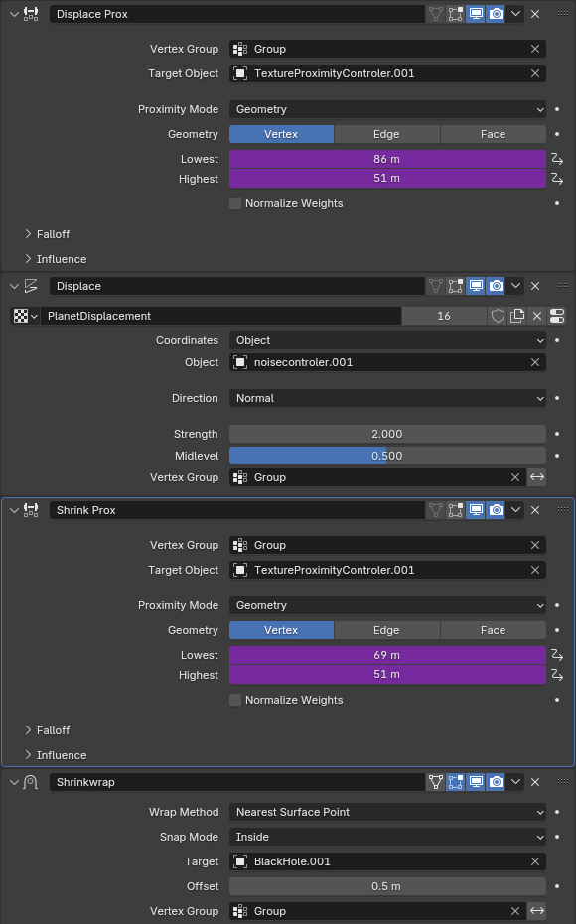Click the Shrinkwrap Offset value field

pos(387,886)
